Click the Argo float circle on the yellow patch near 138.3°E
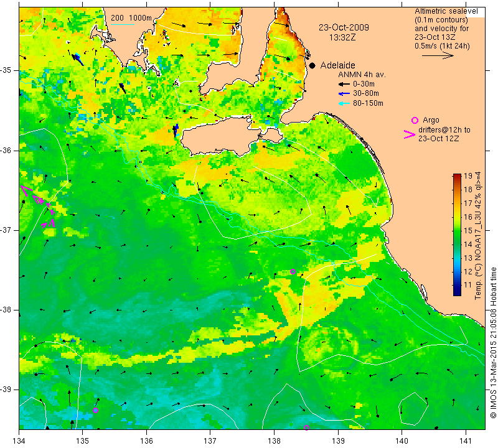 [293, 271]
